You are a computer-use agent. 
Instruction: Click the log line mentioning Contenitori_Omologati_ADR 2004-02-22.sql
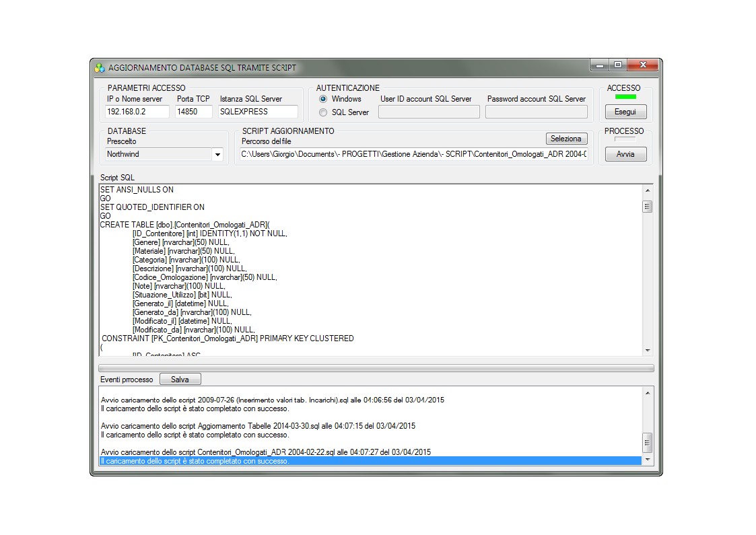click(266, 452)
